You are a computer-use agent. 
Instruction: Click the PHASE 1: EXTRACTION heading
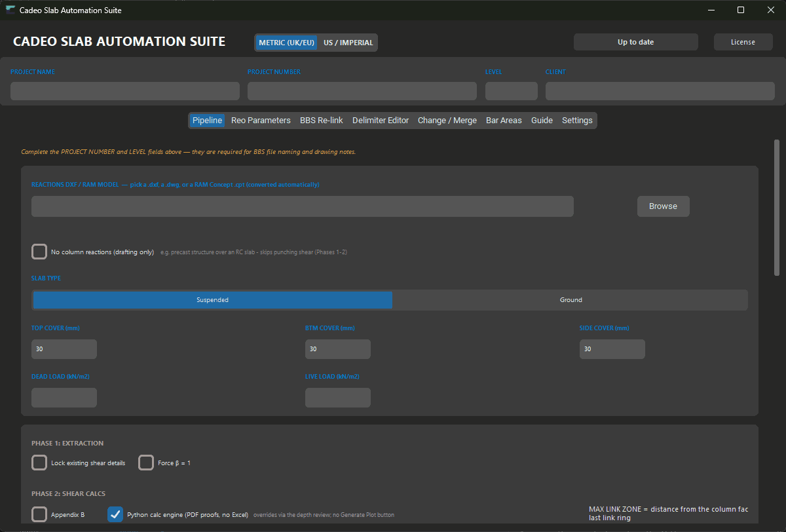[x=67, y=444]
